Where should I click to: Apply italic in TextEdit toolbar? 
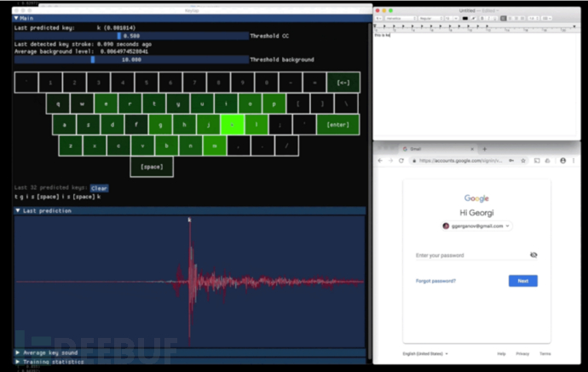point(488,19)
